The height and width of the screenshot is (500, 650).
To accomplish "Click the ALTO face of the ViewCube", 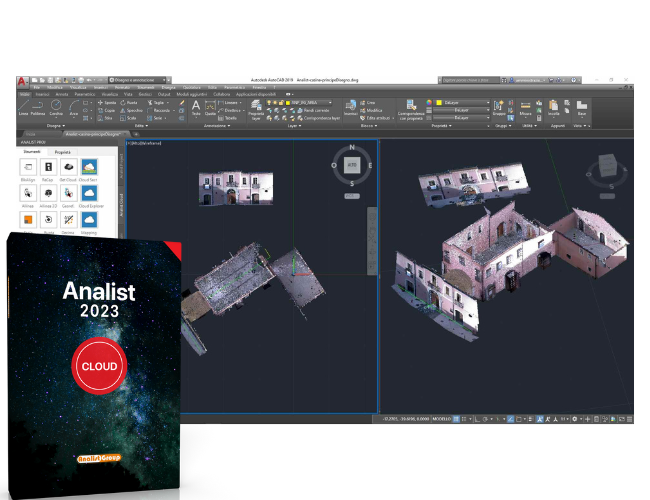I will (352, 166).
